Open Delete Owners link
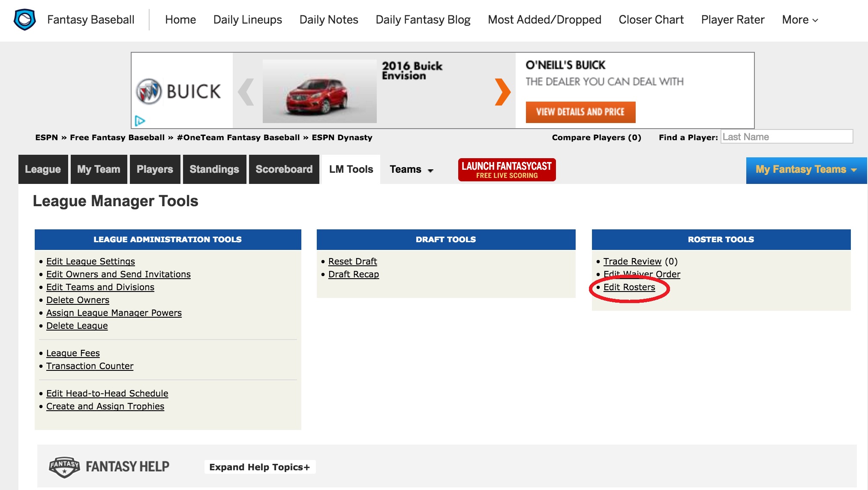This screenshot has width=868, height=490. (78, 300)
